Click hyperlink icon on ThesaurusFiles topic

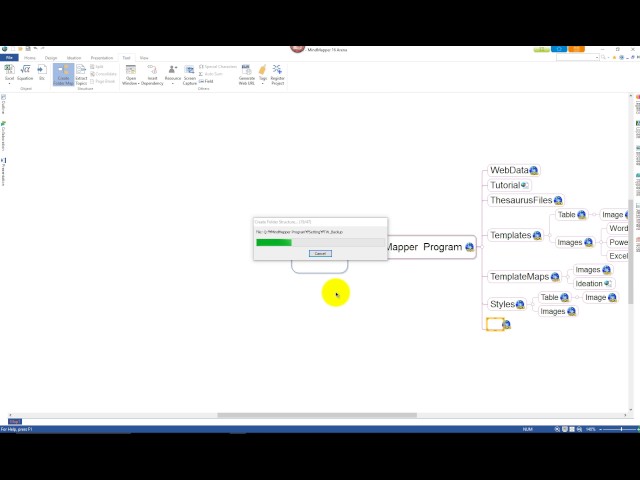[x=558, y=200]
